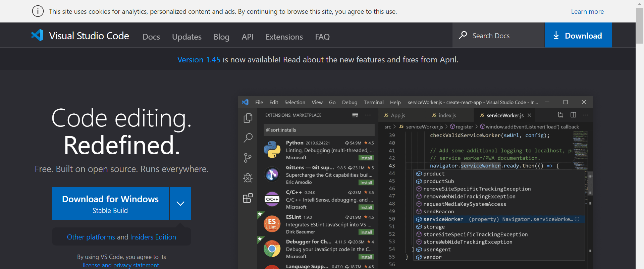Install the ESLint extension
644x269 pixels.
(366, 232)
